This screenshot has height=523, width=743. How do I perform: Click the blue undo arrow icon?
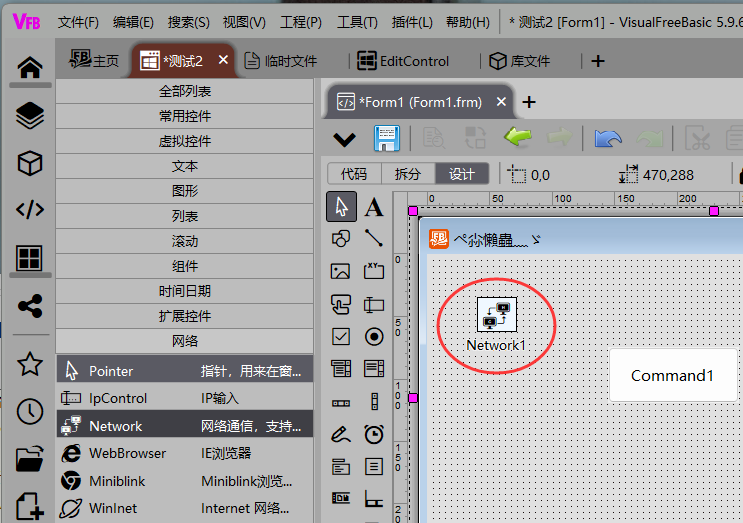(608, 139)
